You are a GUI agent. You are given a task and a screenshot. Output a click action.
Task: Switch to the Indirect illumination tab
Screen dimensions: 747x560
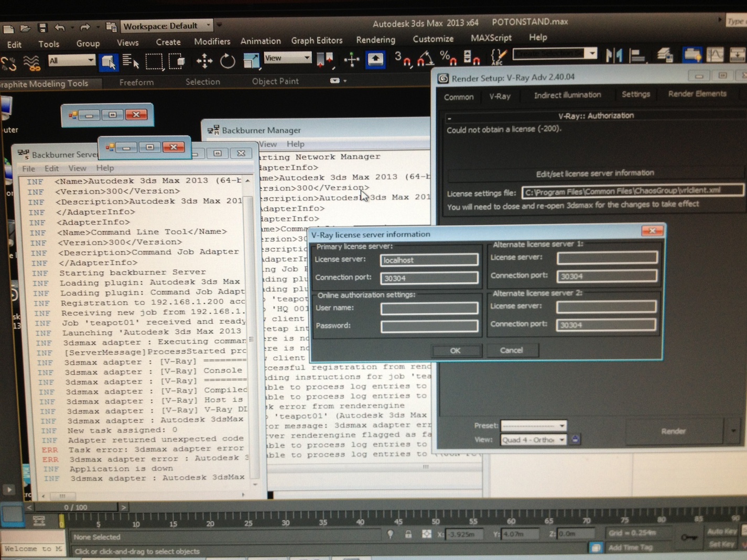coord(567,95)
